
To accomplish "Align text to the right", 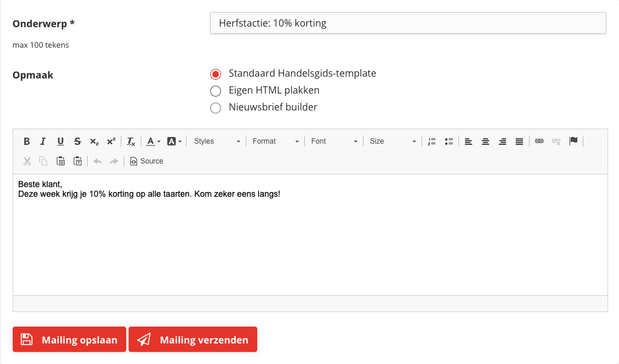I will [502, 141].
